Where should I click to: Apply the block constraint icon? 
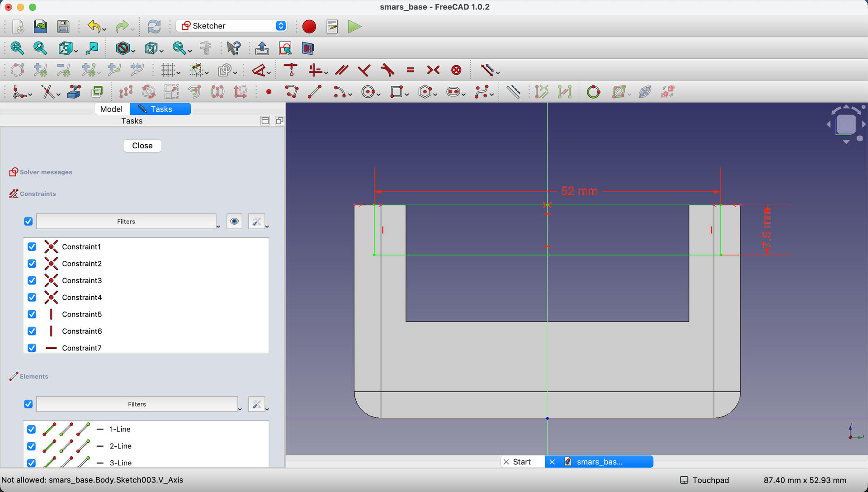tap(457, 70)
